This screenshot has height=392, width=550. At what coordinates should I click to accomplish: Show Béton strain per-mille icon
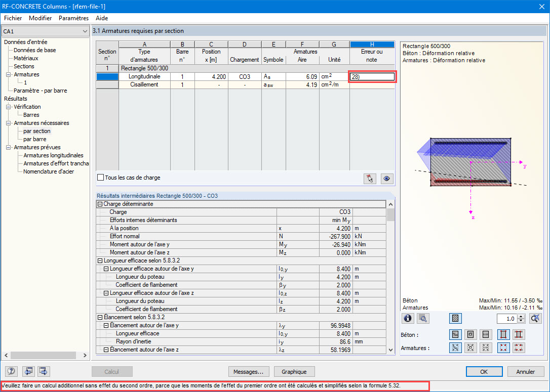[455, 334]
